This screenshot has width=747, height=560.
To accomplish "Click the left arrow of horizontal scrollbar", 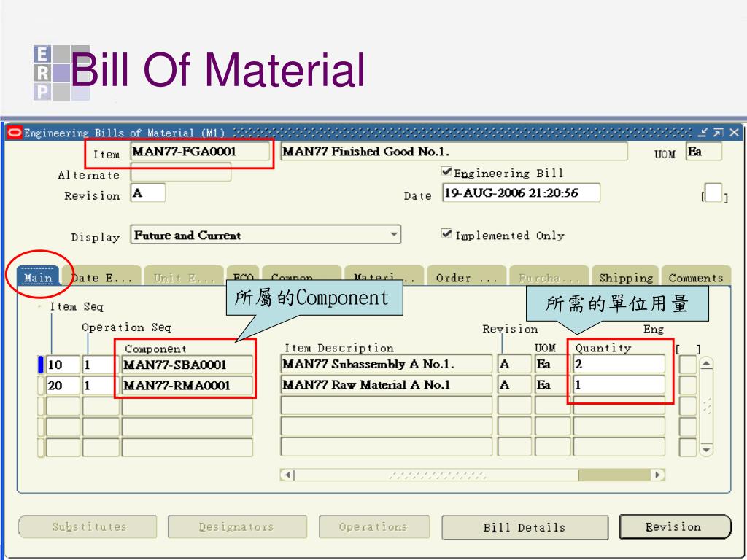I will tap(287, 474).
